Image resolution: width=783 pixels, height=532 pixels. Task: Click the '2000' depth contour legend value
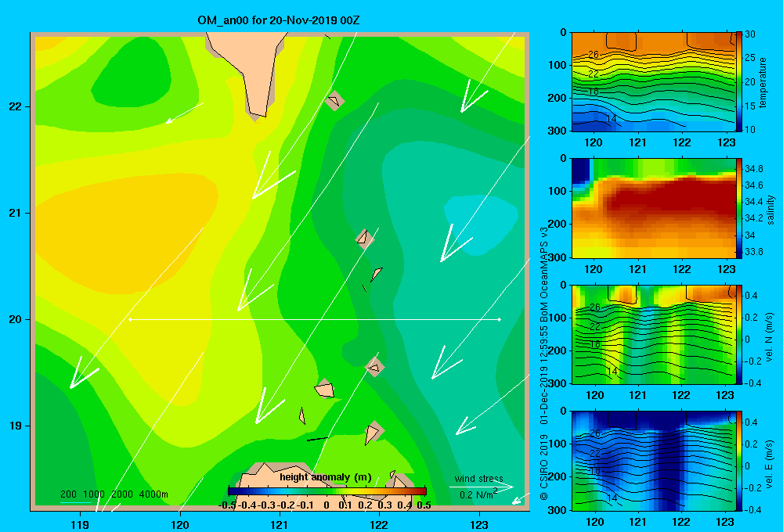tap(122, 494)
